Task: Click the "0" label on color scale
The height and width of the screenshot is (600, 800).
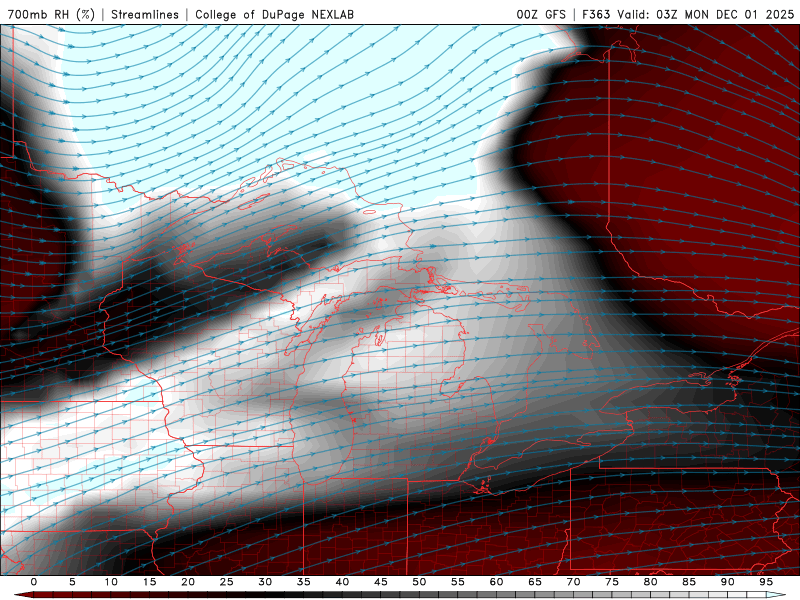Action: (x=34, y=582)
